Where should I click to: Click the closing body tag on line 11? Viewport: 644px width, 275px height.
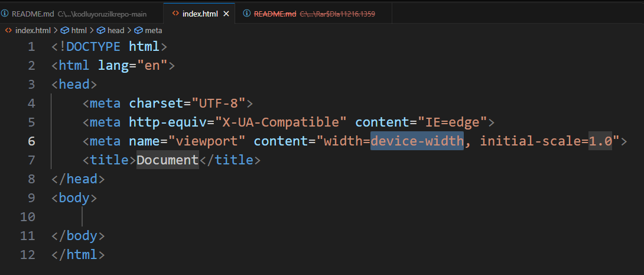(79, 235)
